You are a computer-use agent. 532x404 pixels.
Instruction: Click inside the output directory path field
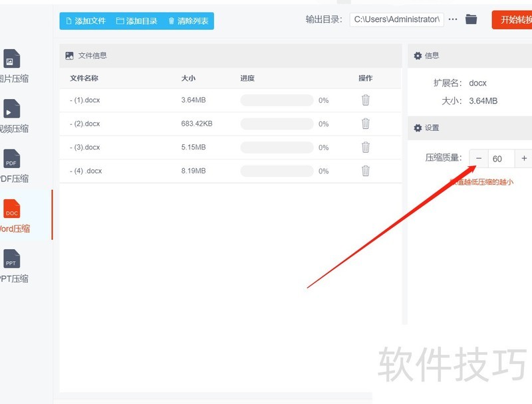click(396, 19)
